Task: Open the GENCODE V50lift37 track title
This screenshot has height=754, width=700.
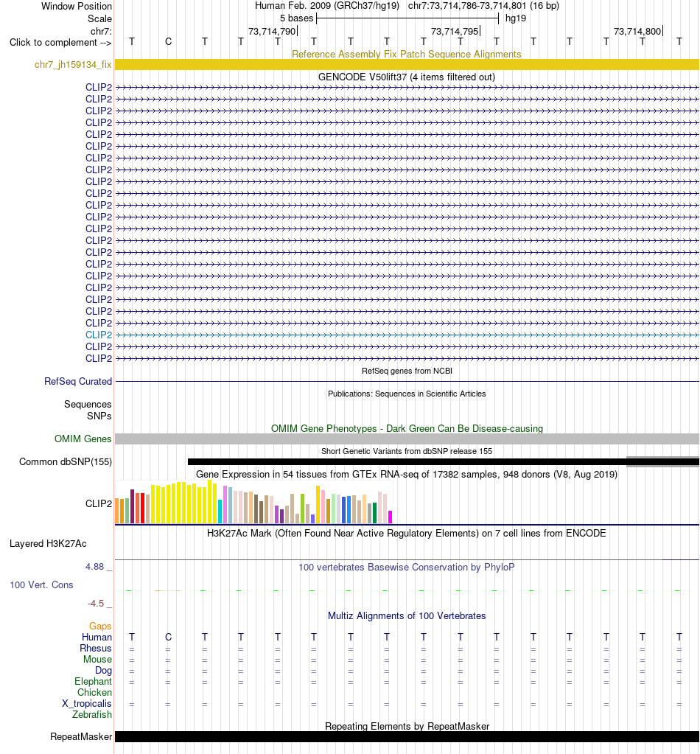Action: click(407, 77)
